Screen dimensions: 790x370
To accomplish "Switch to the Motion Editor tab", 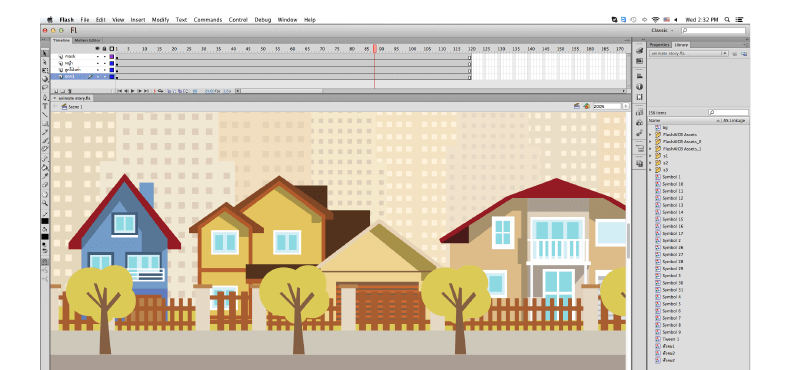I will [87, 40].
